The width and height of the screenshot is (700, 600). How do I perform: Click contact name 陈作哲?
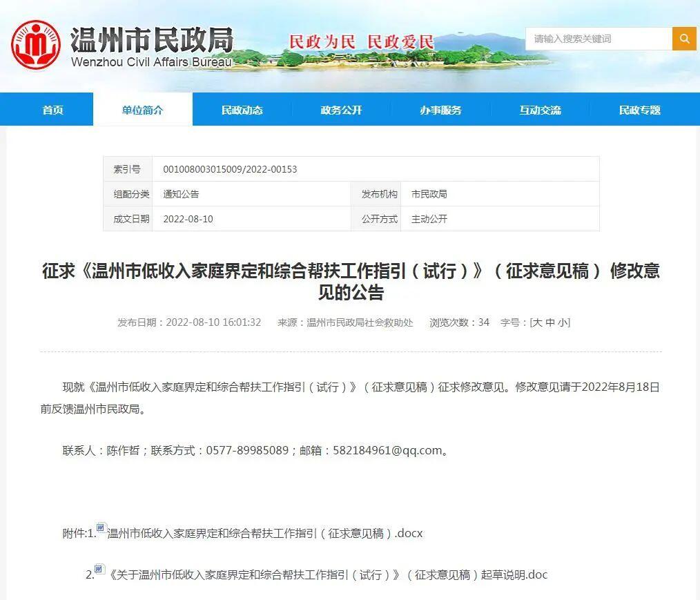point(123,450)
